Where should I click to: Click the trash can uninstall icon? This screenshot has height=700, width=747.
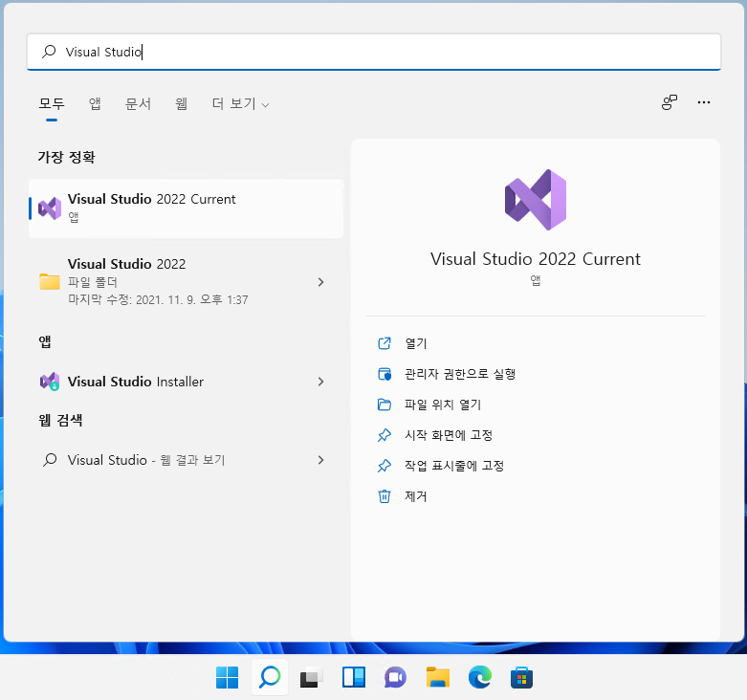click(x=384, y=496)
